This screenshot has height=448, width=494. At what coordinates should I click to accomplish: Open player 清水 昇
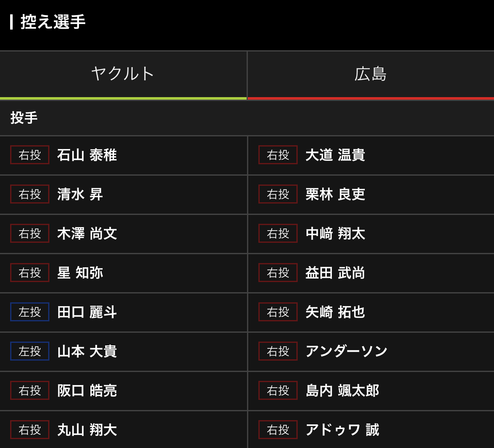pos(80,194)
